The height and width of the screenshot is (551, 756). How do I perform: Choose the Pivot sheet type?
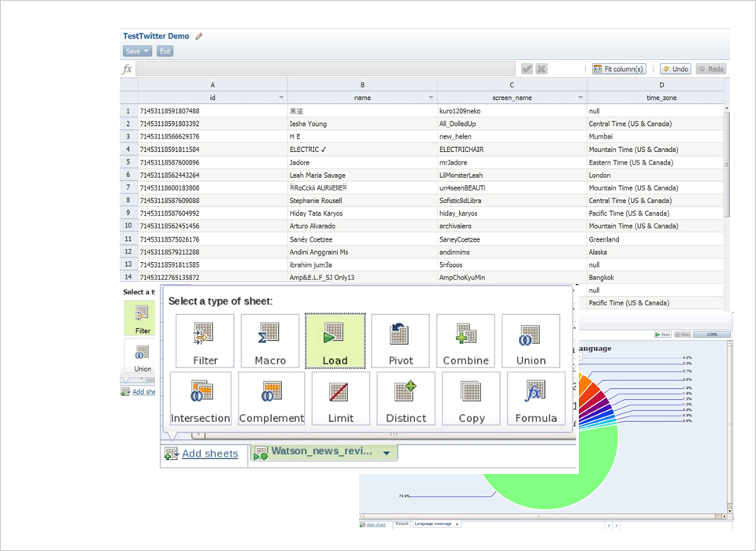[400, 342]
